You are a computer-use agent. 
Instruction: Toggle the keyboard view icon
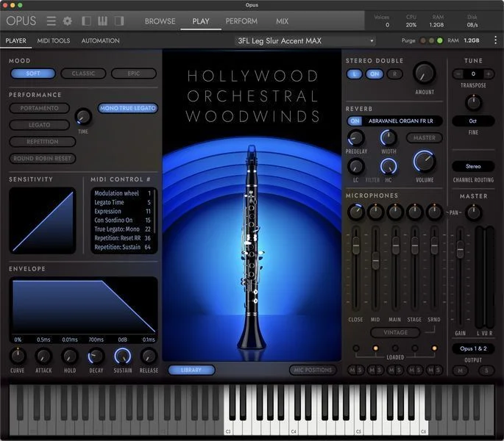102,21
